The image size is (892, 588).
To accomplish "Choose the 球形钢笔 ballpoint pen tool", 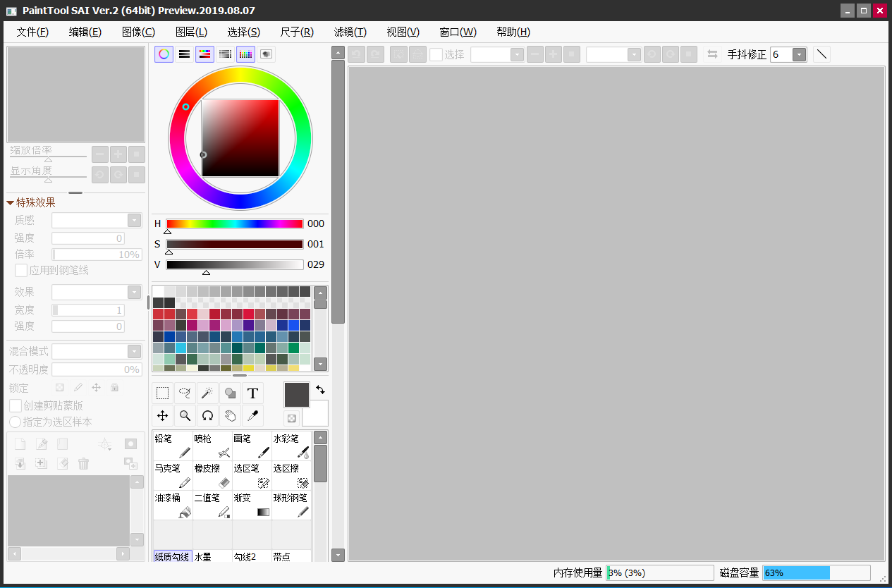I will coord(291,506).
